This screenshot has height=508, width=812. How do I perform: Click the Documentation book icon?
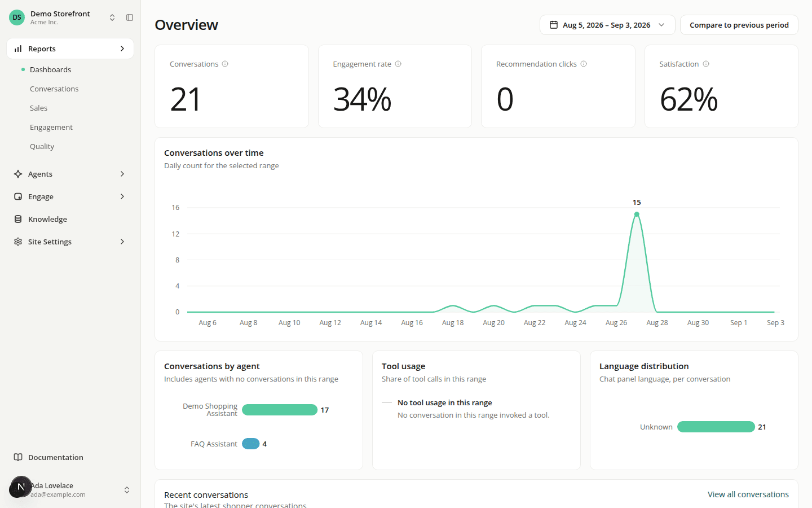click(x=18, y=457)
